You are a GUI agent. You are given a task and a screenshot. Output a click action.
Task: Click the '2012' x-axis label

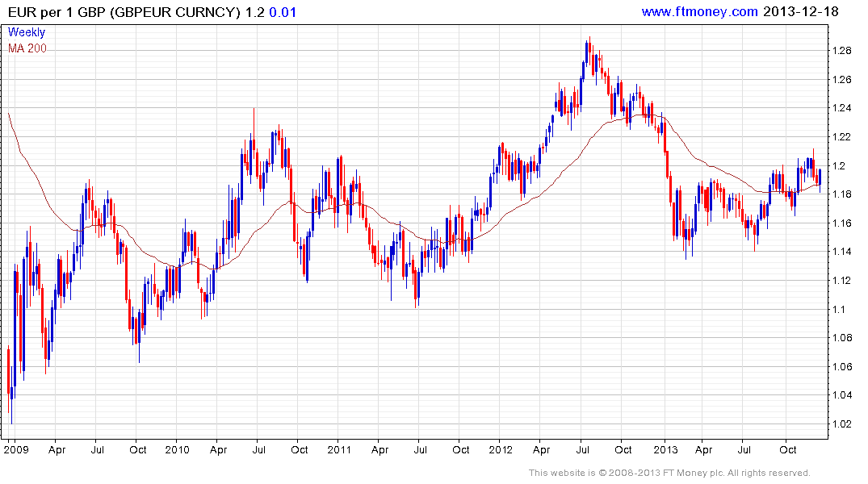tap(501, 449)
